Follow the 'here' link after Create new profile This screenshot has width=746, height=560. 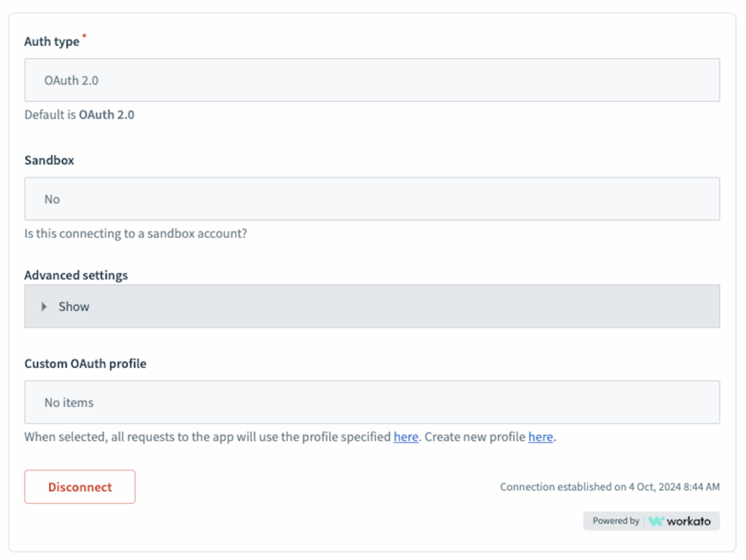coord(540,437)
